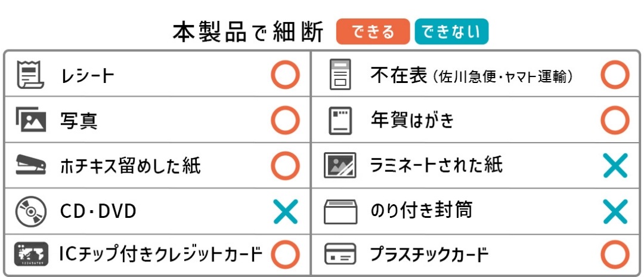Click the CD・DVD disc icon
The image size is (644, 277).
(x=30, y=210)
